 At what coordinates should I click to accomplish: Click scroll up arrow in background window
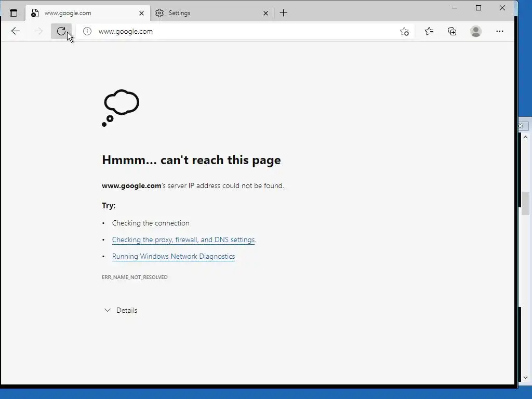[526, 137]
